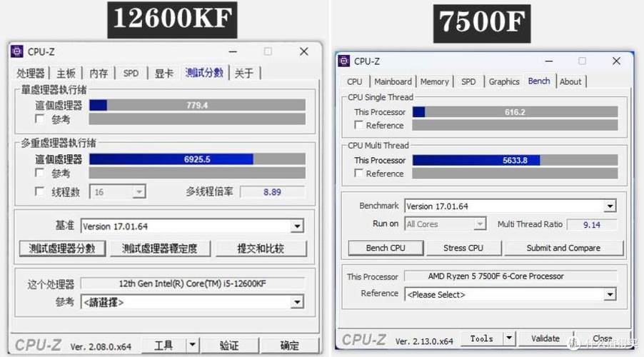
Task: Maximize the right CPU-Z window
Action: coord(582,61)
